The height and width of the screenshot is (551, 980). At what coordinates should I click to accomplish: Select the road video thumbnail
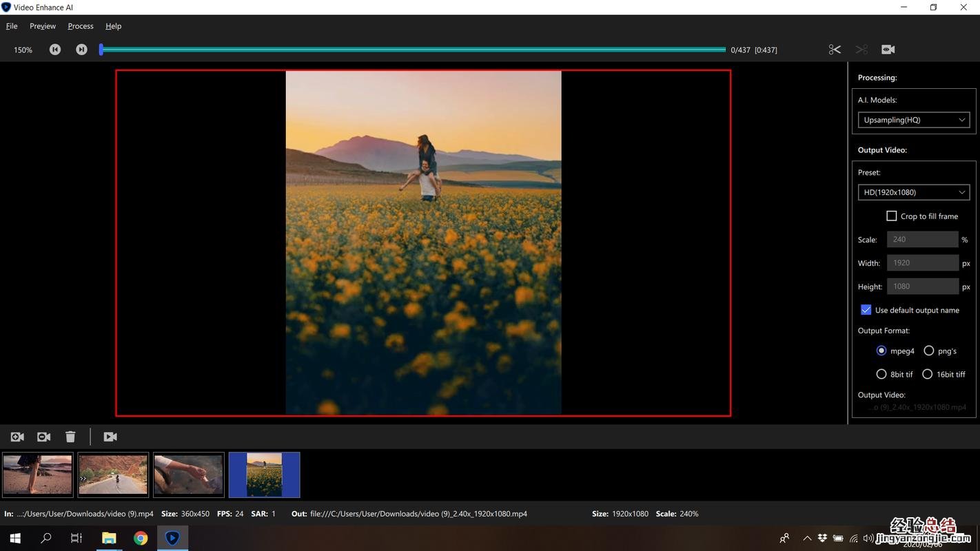[x=113, y=474]
